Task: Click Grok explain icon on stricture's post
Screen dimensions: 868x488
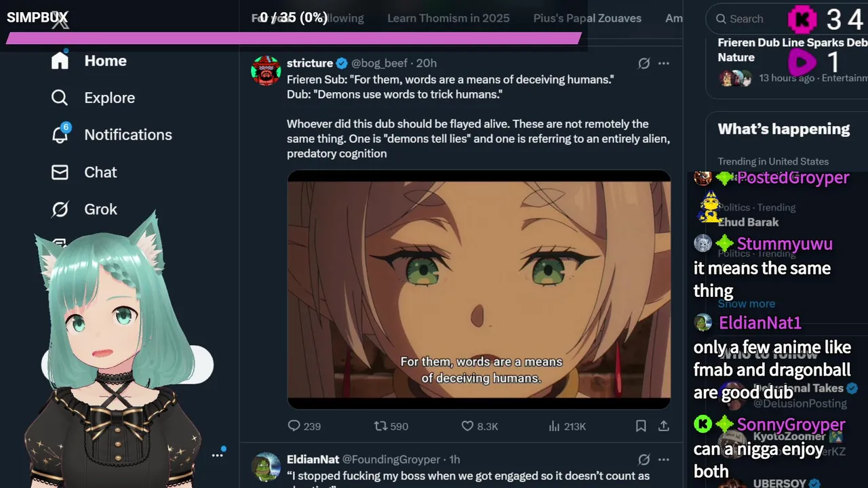Action: [644, 63]
